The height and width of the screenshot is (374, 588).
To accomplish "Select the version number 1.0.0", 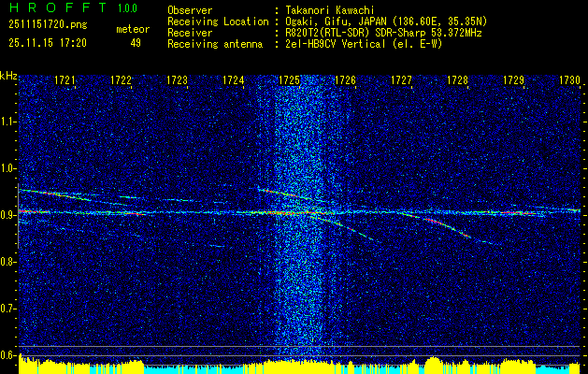I will coord(127,8).
